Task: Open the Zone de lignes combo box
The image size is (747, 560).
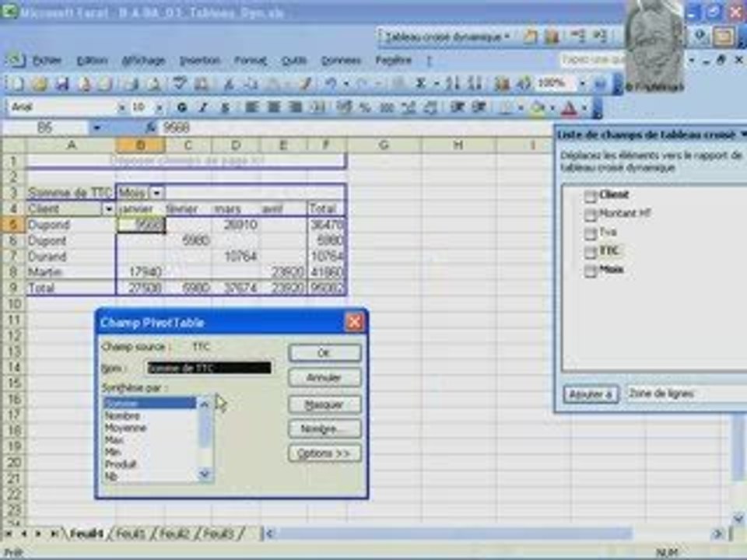Action: click(x=686, y=394)
